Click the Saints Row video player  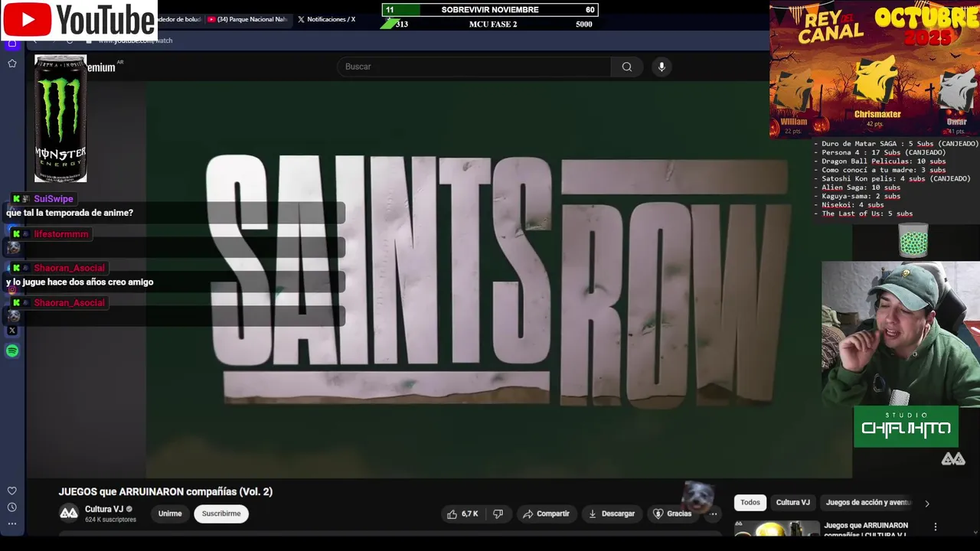pos(498,279)
